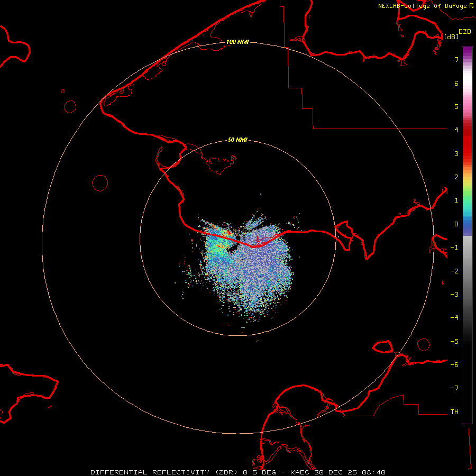Click "DIFFERENTIAL REFLECTIVITY" in the bottom caption
The height and width of the screenshot is (476, 476).
tap(150, 472)
